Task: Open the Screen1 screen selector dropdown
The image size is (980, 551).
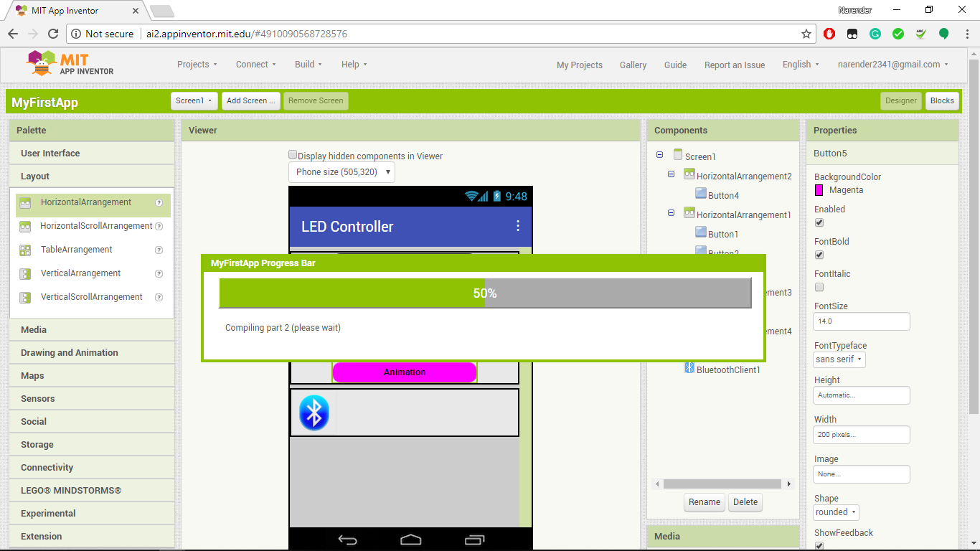Action: pos(194,101)
